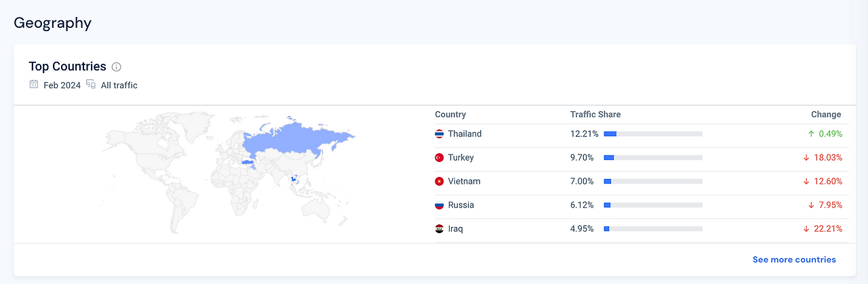
Task: Click the Russia flag icon
Action: coord(439,205)
